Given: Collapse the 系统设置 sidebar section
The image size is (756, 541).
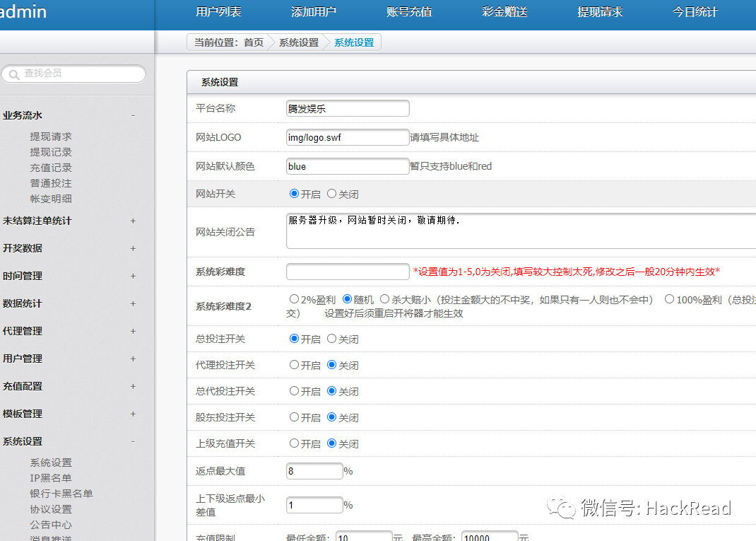Looking at the screenshot, I should [x=133, y=441].
